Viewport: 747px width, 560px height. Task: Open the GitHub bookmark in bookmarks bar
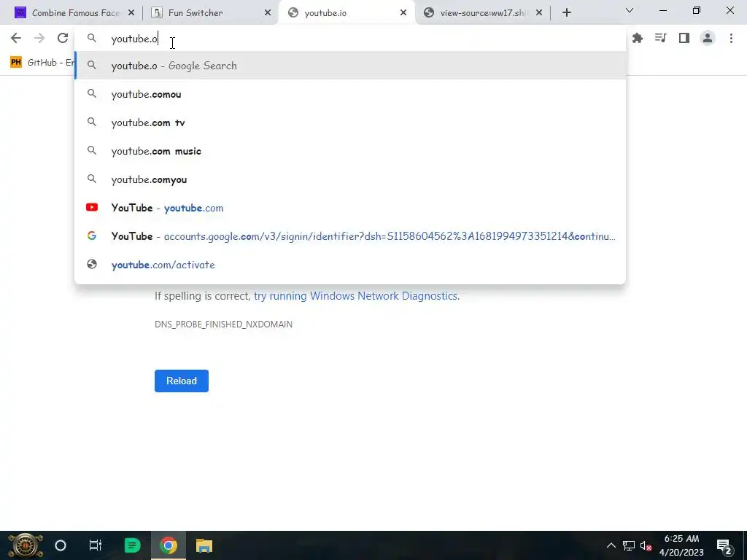[42, 63]
